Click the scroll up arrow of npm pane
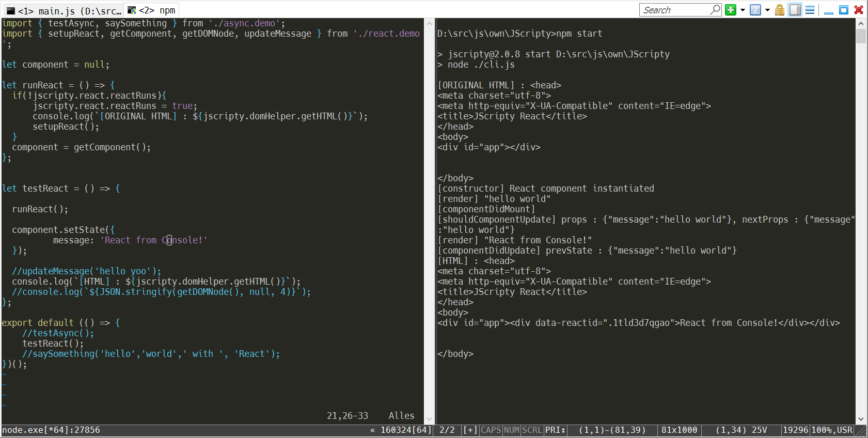 pos(861,23)
